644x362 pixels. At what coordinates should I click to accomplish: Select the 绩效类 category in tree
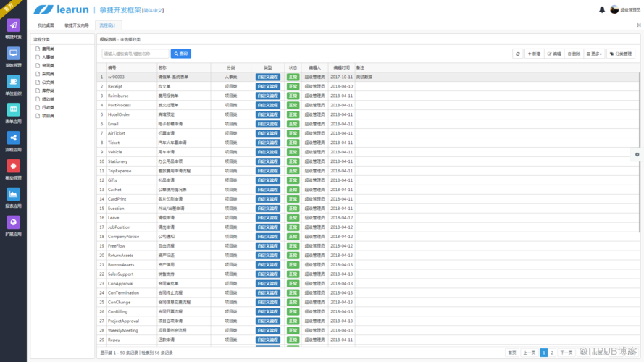(x=48, y=99)
